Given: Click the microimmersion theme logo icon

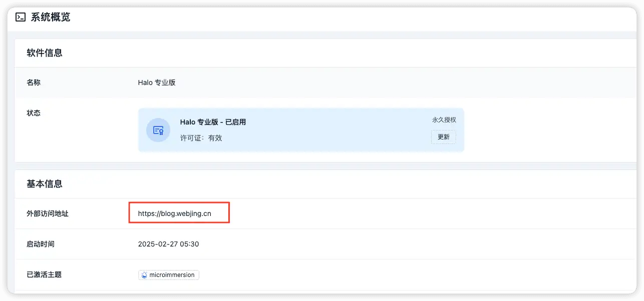Looking at the screenshot, I should click(x=145, y=275).
